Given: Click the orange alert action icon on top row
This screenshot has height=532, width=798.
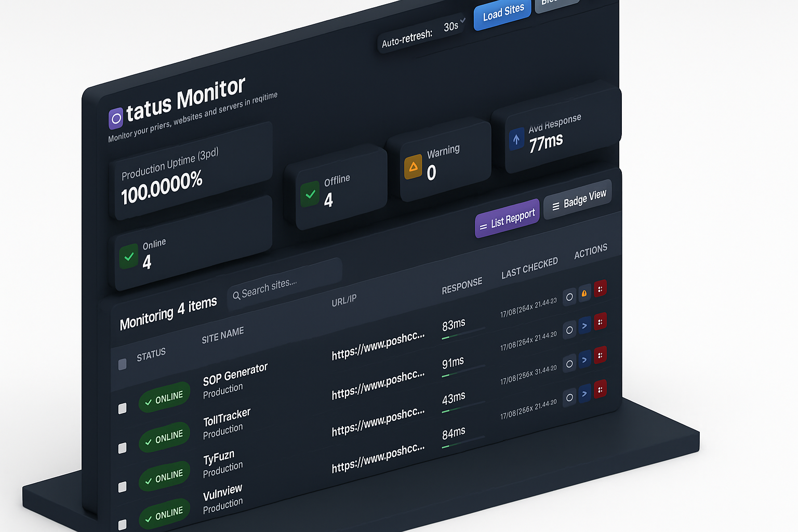Looking at the screenshot, I should point(584,292).
